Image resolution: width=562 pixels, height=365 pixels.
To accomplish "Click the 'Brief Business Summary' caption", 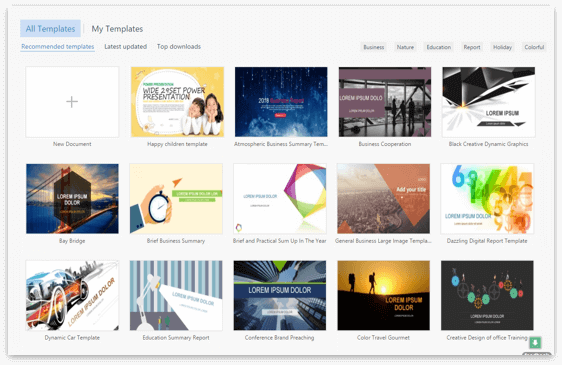I will coord(176,241).
